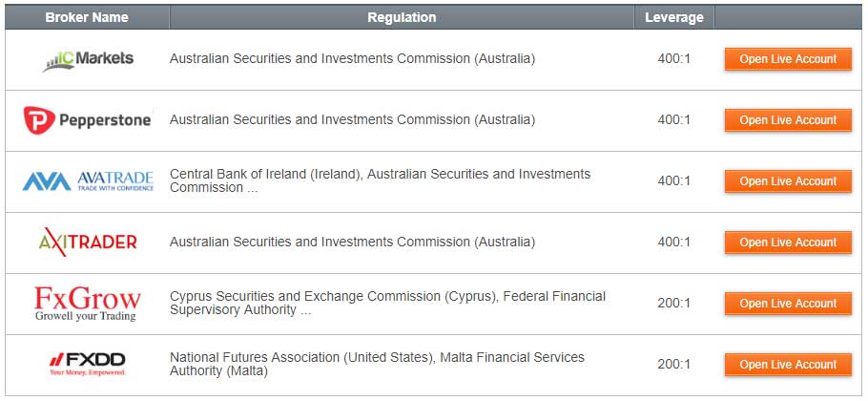868x401 pixels.
Task: Sort by Broker Name column header
Action: [86, 17]
